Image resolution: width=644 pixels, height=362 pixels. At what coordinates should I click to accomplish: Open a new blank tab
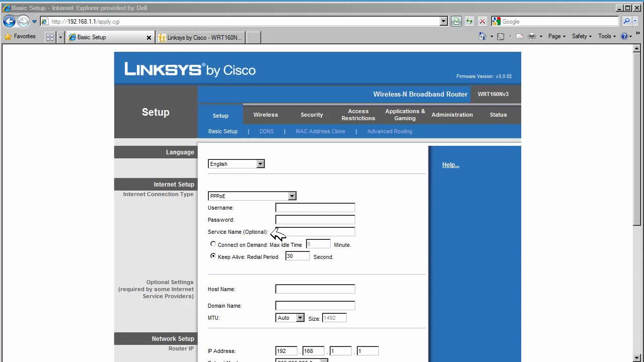click(x=253, y=37)
